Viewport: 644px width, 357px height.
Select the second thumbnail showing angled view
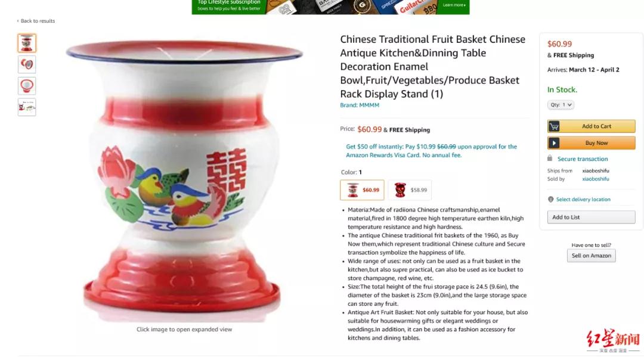pos(27,64)
